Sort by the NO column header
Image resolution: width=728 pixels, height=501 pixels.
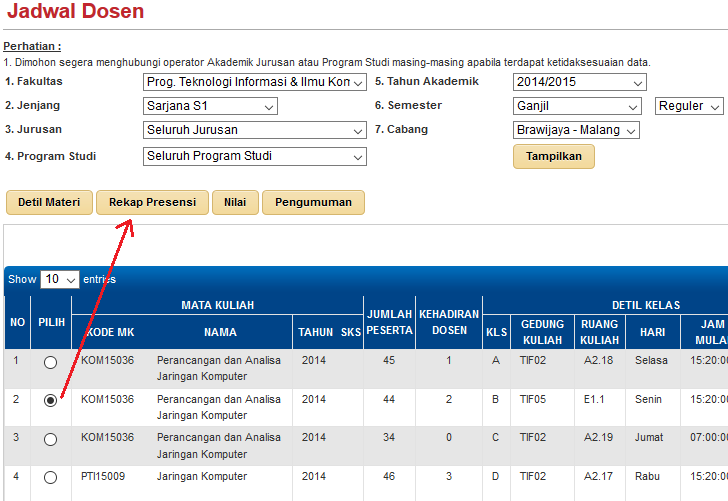point(18,322)
